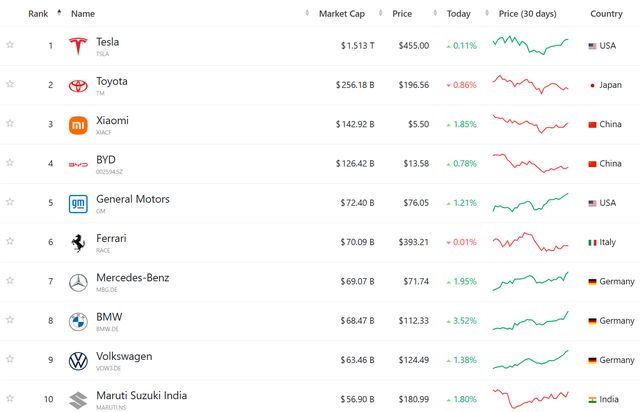Click the Ferrari logo icon
This screenshot has height=412, width=640.
(x=78, y=243)
